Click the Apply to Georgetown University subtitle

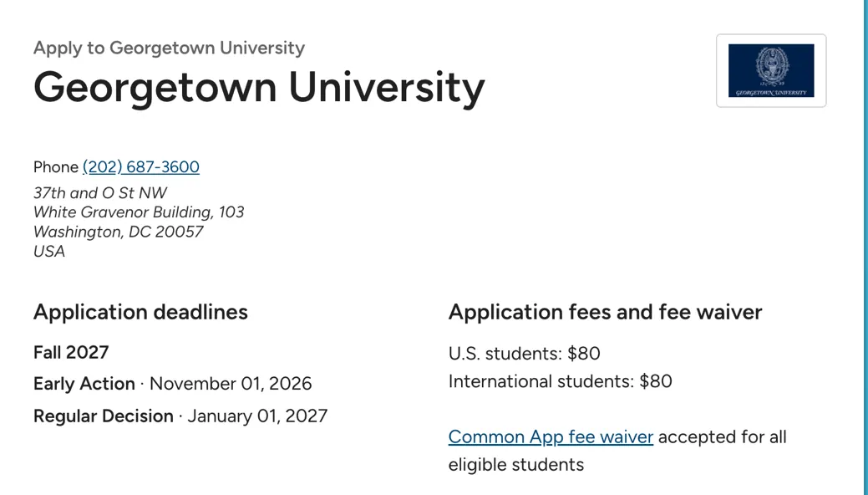click(169, 48)
